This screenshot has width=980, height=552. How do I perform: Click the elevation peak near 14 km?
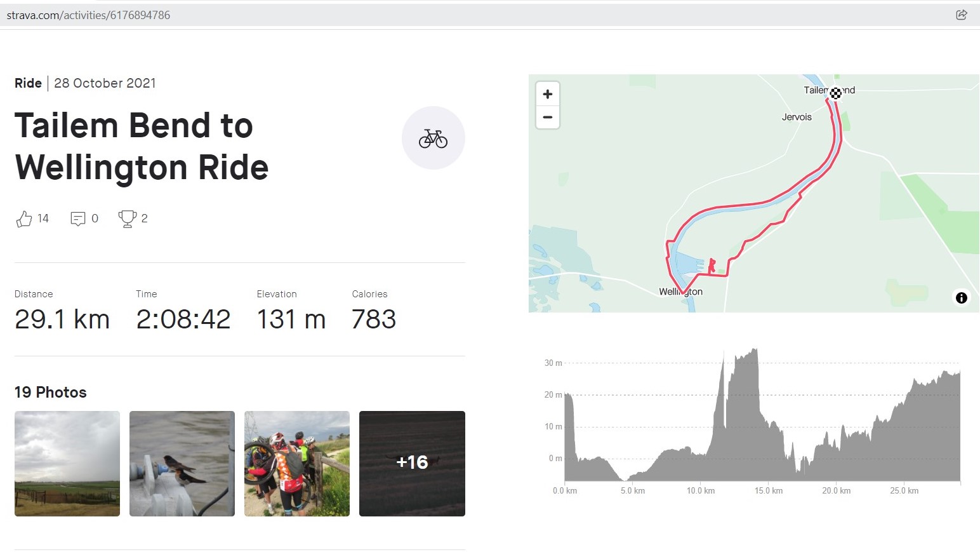tap(754, 351)
